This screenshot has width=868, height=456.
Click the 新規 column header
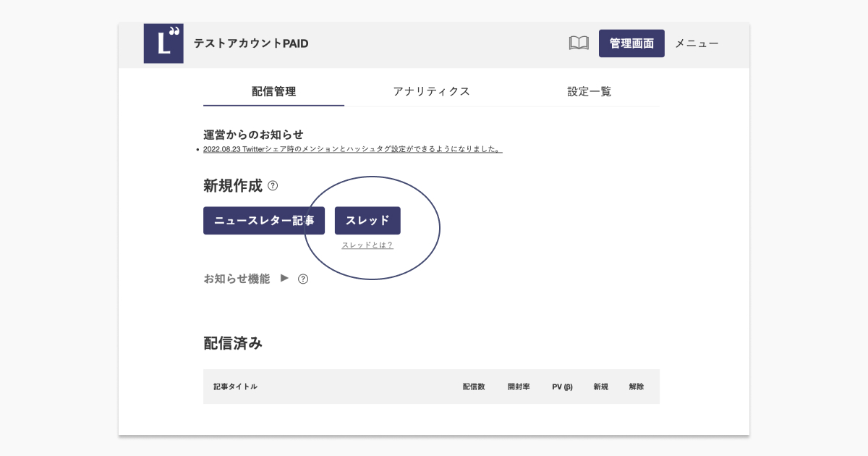point(600,387)
